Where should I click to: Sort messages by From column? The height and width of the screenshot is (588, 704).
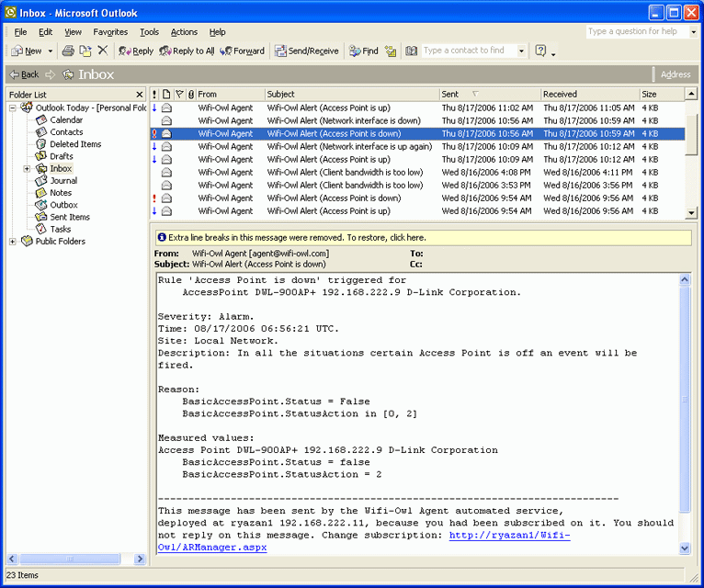point(231,95)
